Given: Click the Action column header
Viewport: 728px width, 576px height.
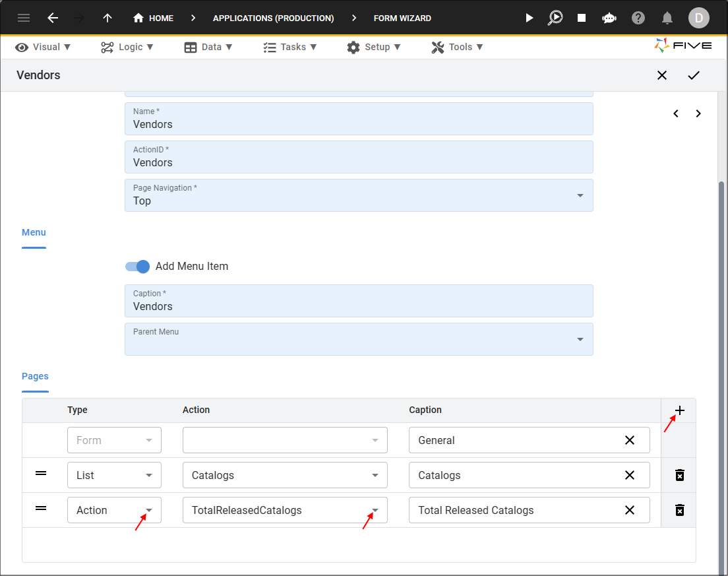Looking at the screenshot, I should [x=196, y=410].
